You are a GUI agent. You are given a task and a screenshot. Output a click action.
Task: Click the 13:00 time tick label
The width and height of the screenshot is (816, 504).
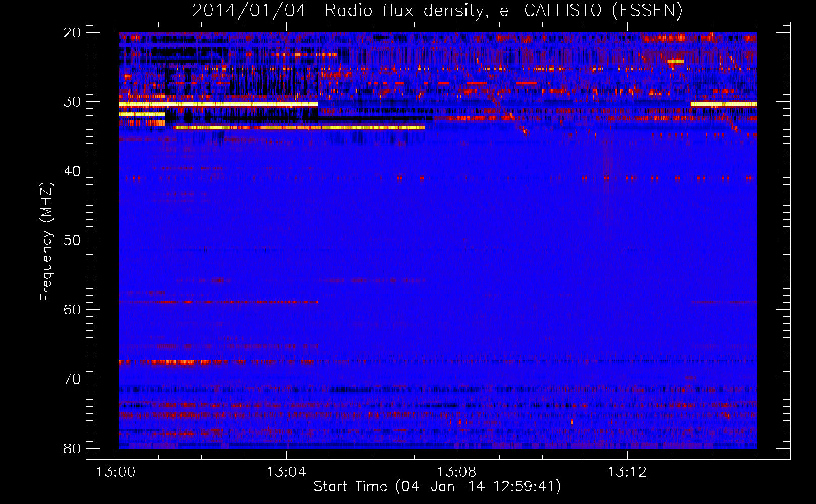pyautogui.click(x=116, y=472)
